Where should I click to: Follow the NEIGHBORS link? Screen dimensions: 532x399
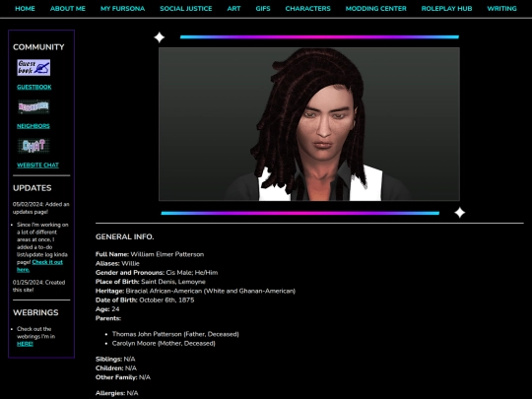click(x=33, y=126)
